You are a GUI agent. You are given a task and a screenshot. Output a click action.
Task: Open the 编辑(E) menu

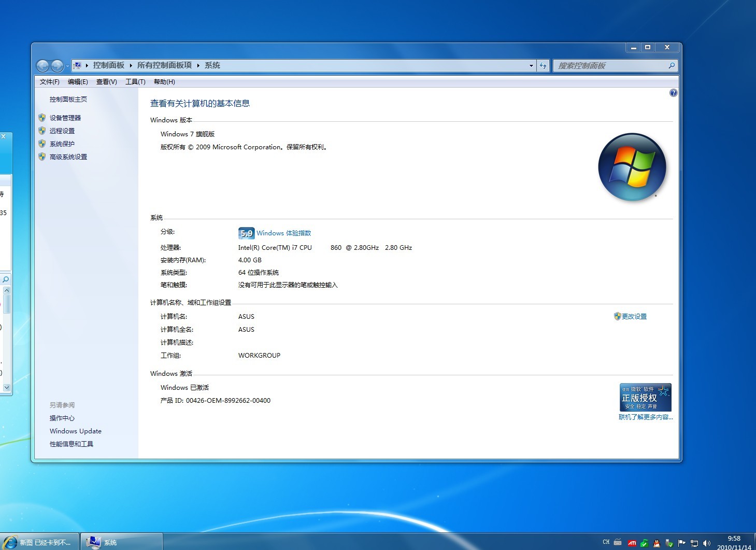point(78,82)
